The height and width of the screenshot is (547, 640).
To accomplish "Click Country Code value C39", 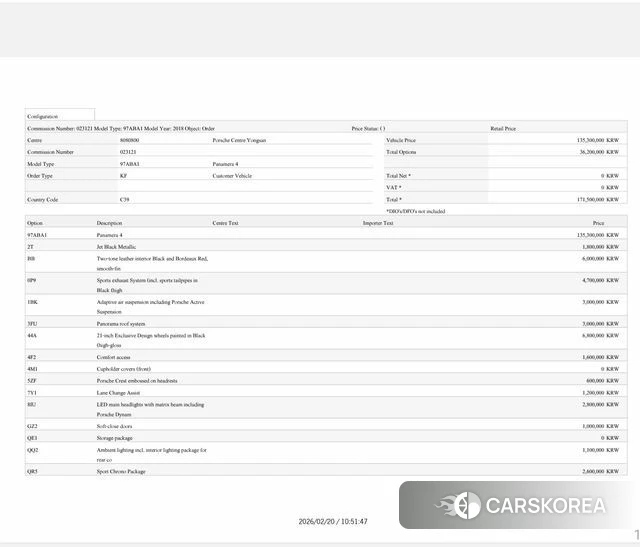I will (x=124, y=200).
